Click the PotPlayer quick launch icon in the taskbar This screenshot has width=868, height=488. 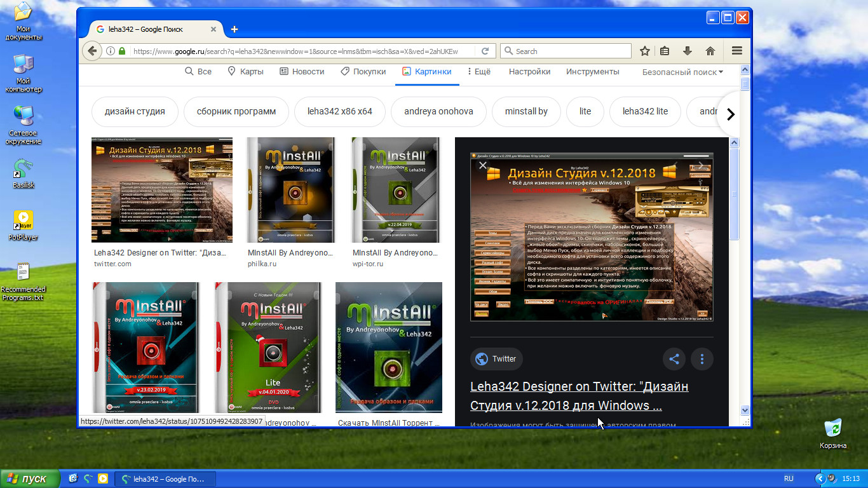[x=102, y=478]
